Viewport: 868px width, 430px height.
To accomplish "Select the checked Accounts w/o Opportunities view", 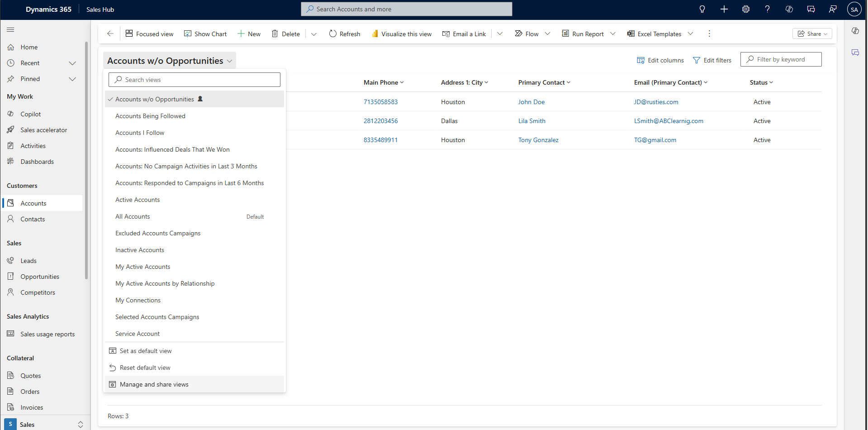I will (156, 99).
